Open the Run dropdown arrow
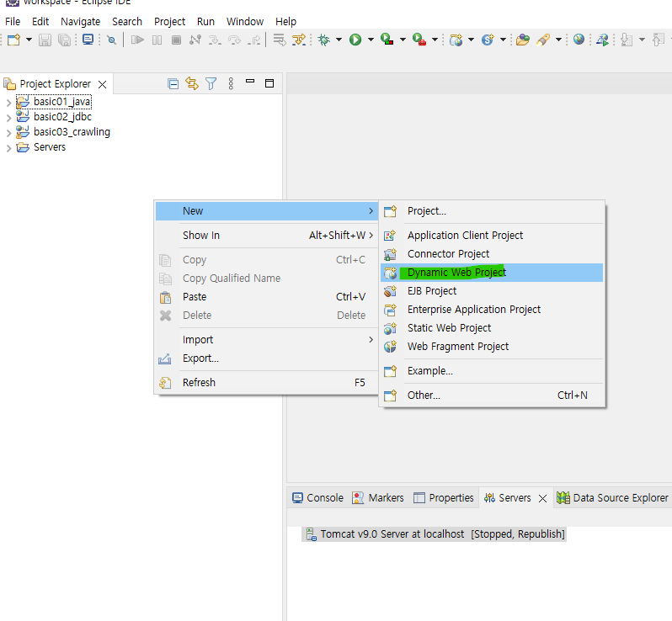The height and width of the screenshot is (621, 672). pyautogui.click(x=371, y=40)
